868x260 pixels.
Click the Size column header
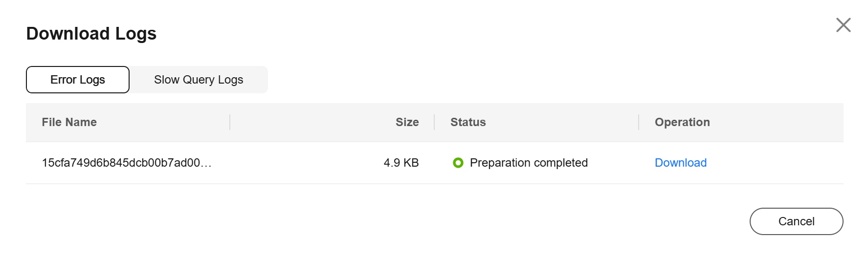coord(407,122)
